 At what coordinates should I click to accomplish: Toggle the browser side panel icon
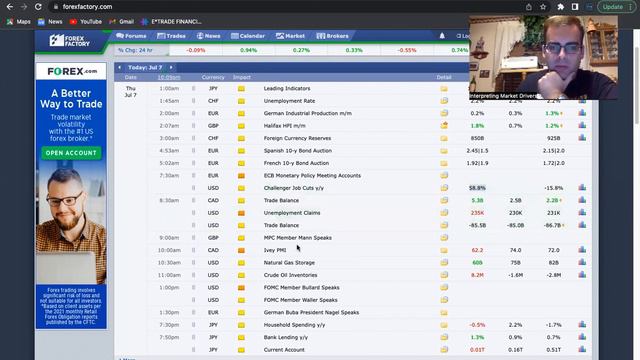click(x=575, y=7)
